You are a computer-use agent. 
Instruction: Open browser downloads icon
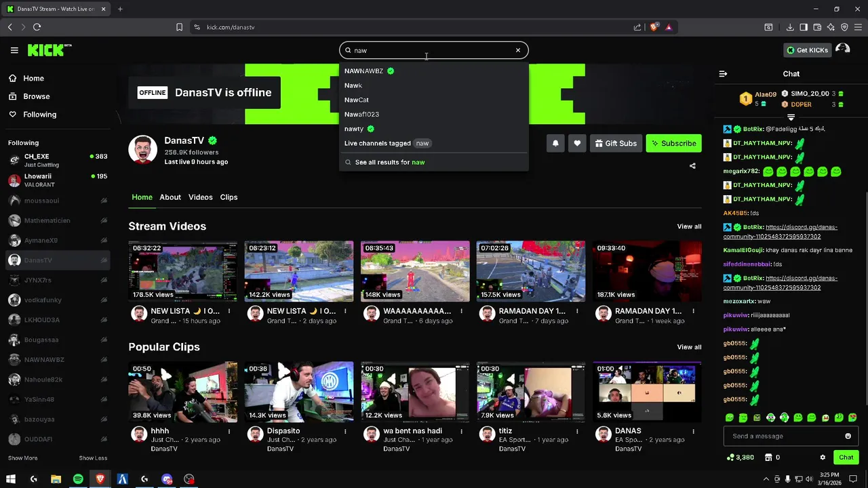pyautogui.click(x=790, y=27)
